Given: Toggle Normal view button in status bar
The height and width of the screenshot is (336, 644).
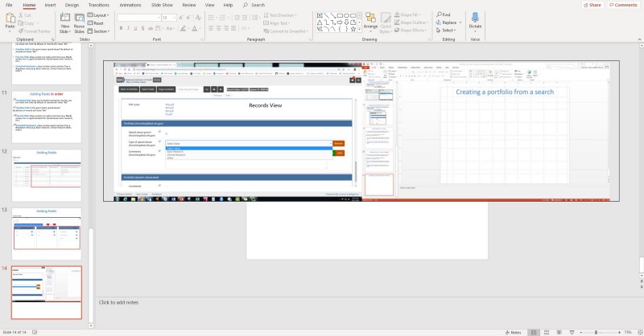Looking at the screenshot, I should [535, 331].
